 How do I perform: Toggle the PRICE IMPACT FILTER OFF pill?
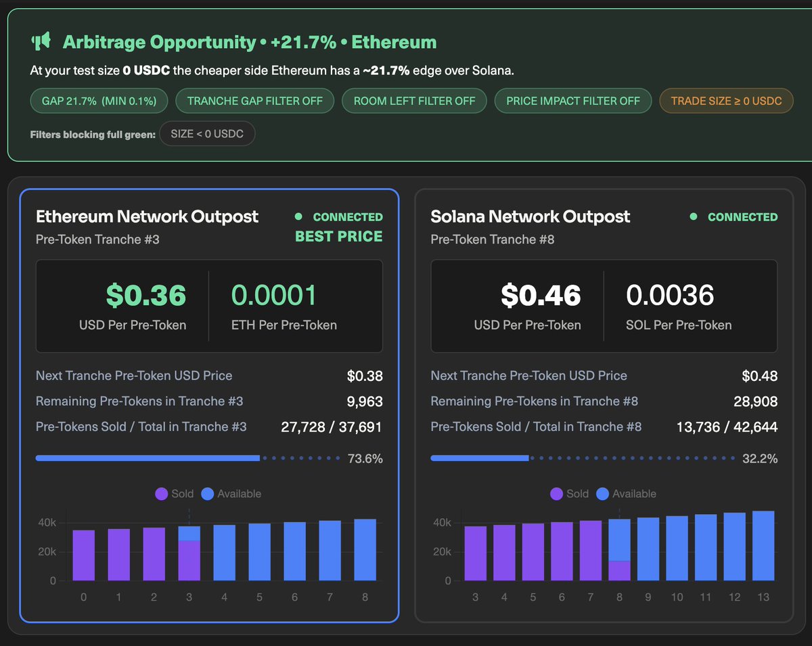click(x=573, y=101)
